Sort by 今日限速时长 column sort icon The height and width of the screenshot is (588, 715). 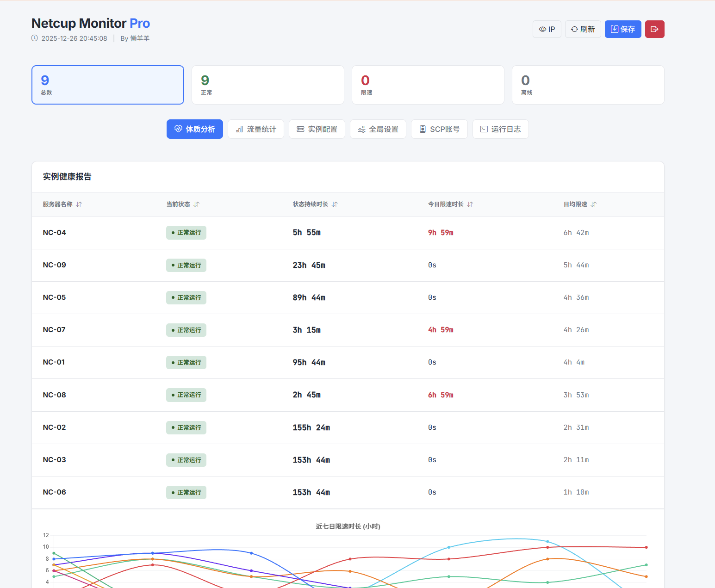click(470, 204)
